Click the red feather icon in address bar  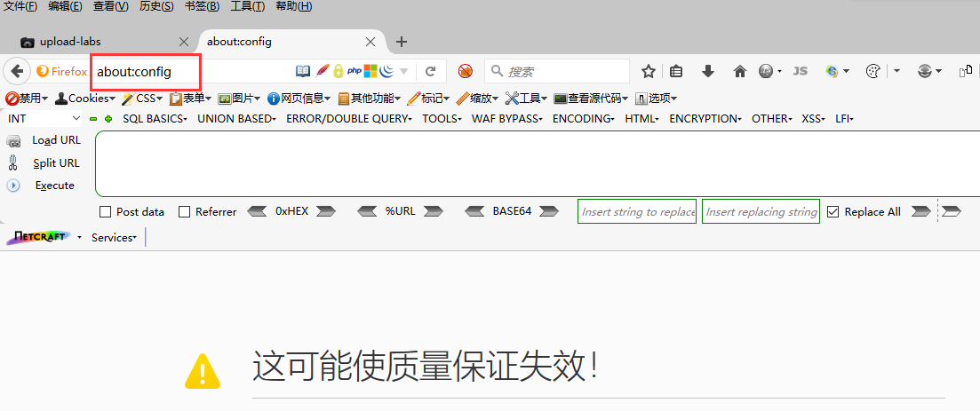[x=323, y=71]
